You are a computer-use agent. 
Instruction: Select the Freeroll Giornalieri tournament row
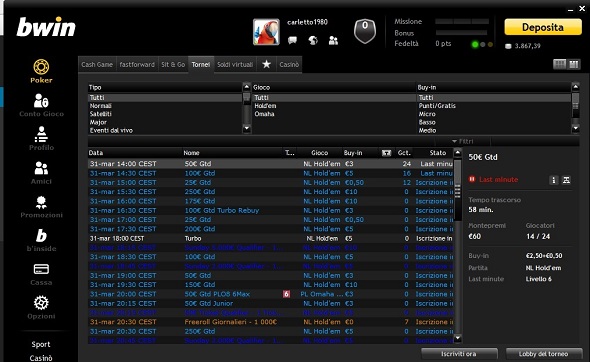pos(271,322)
